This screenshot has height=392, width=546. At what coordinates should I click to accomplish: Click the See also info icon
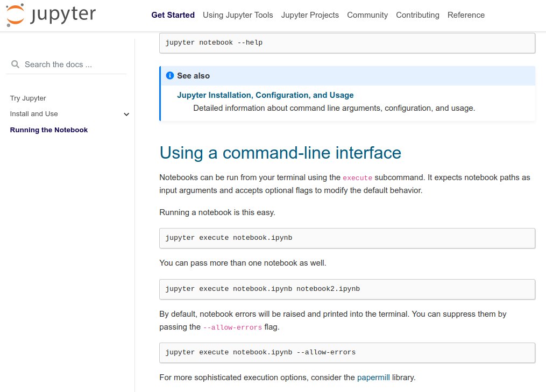tap(169, 75)
